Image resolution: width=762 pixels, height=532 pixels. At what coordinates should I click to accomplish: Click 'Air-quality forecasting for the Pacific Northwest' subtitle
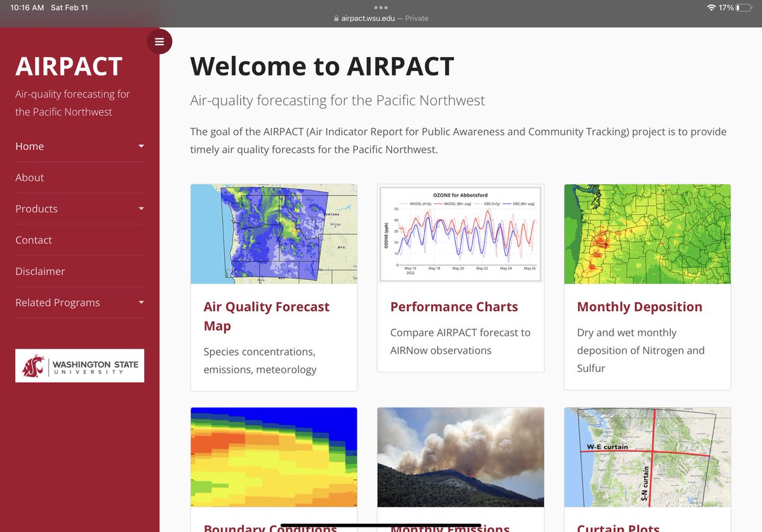point(337,100)
